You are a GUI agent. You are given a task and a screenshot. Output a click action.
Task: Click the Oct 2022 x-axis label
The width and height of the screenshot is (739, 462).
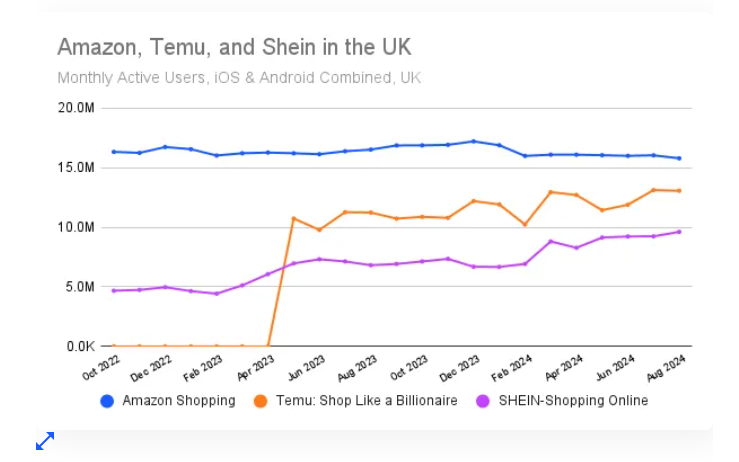(x=100, y=369)
